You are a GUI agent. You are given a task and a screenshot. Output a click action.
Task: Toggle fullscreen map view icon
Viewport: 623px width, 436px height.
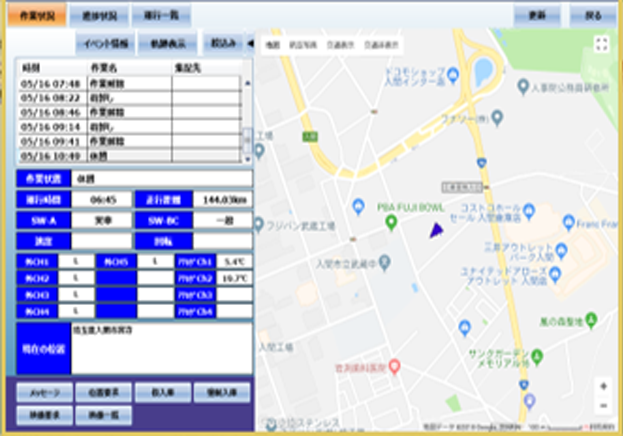point(601,44)
